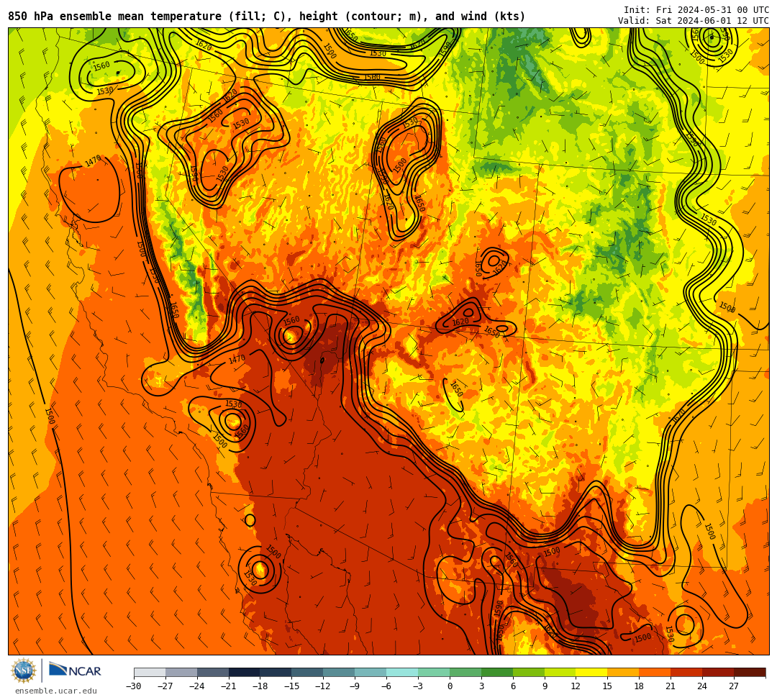This screenshot has height=700, width=777.
Task: Click the green swatch between 3 and 6
Action: [x=497, y=672]
